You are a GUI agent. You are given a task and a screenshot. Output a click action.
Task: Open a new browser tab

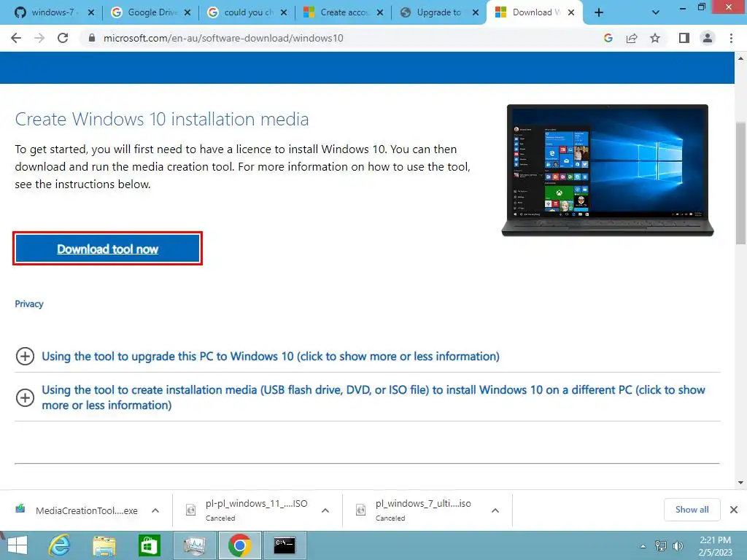pos(599,13)
